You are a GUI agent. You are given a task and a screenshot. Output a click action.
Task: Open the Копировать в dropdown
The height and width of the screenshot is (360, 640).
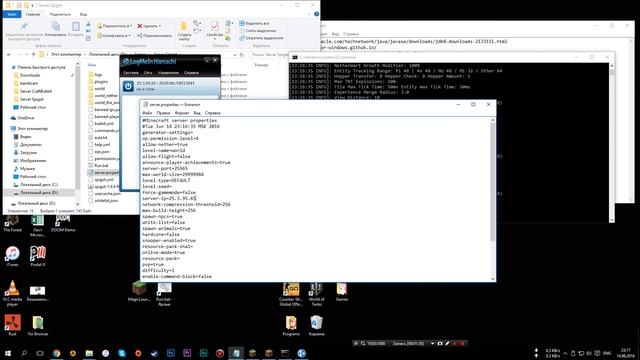(x=114, y=36)
